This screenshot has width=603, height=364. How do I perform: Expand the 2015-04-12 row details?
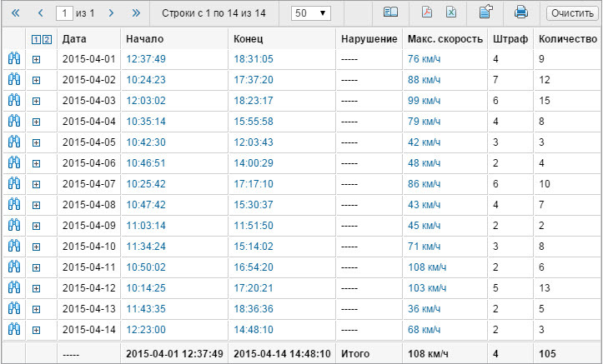[36, 288]
